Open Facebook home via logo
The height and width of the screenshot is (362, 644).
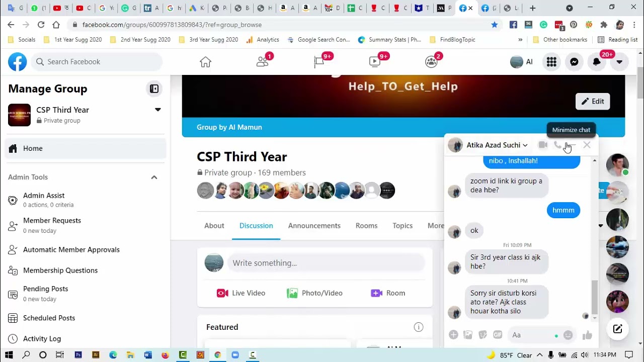click(x=17, y=62)
